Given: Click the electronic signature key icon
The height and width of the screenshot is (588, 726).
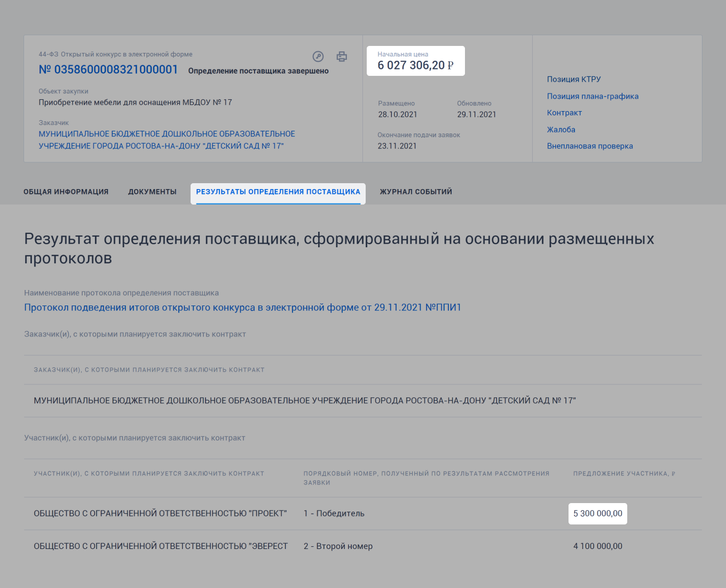Looking at the screenshot, I should coord(318,57).
